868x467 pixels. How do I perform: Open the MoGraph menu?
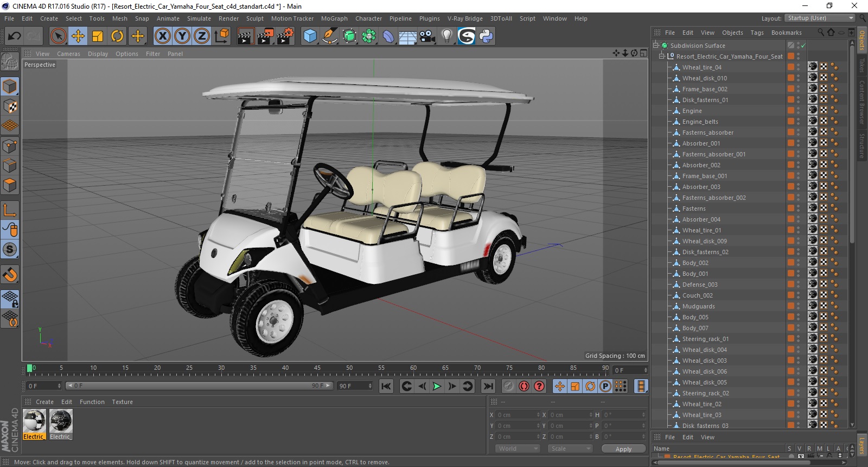[334, 18]
